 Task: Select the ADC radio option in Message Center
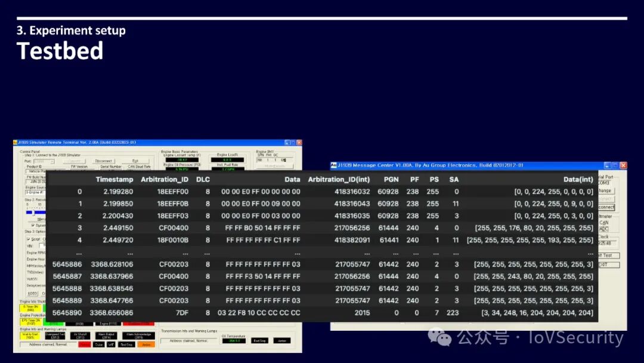click(603, 229)
